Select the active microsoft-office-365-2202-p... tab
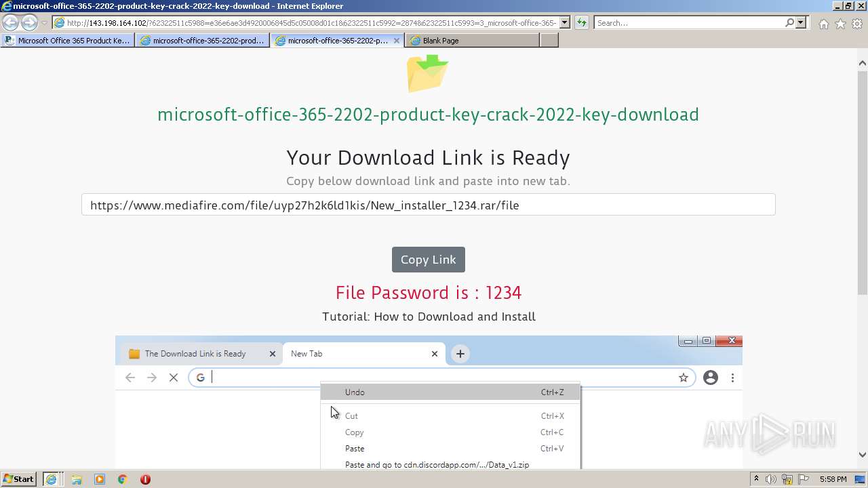The height and width of the screenshot is (488, 868). coord(338,41)
